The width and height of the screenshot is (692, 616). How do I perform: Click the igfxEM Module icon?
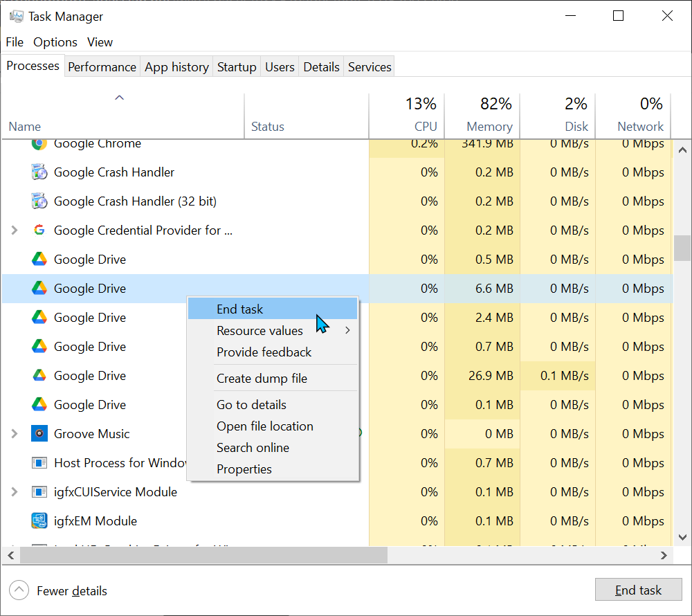click(x=39, y=521)
